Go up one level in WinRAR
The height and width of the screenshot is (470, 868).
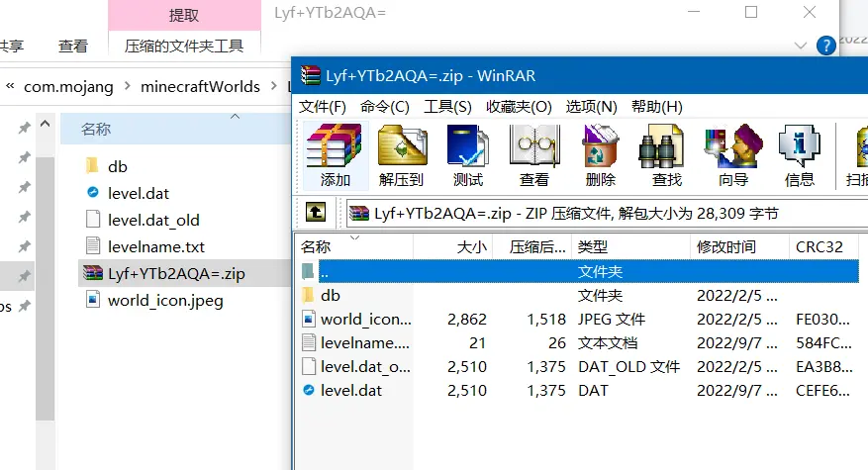pyautogui.click(x=316, y=212)
